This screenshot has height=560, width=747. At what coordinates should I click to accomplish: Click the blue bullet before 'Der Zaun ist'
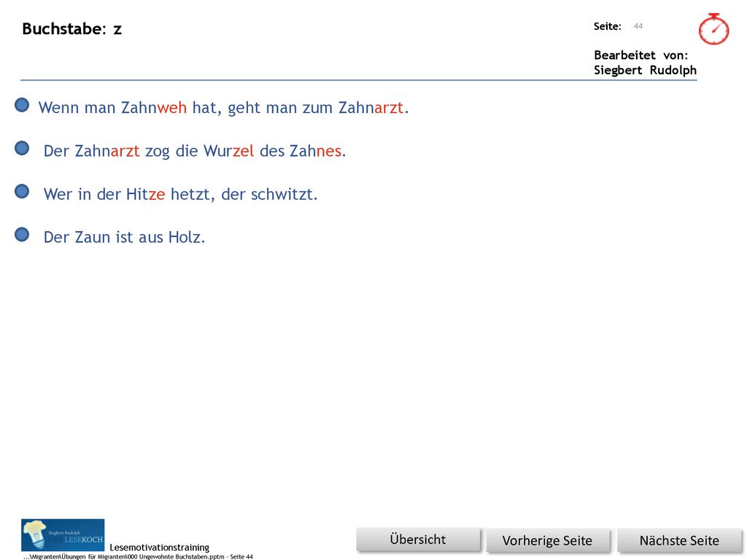click(x=22, y=235)
